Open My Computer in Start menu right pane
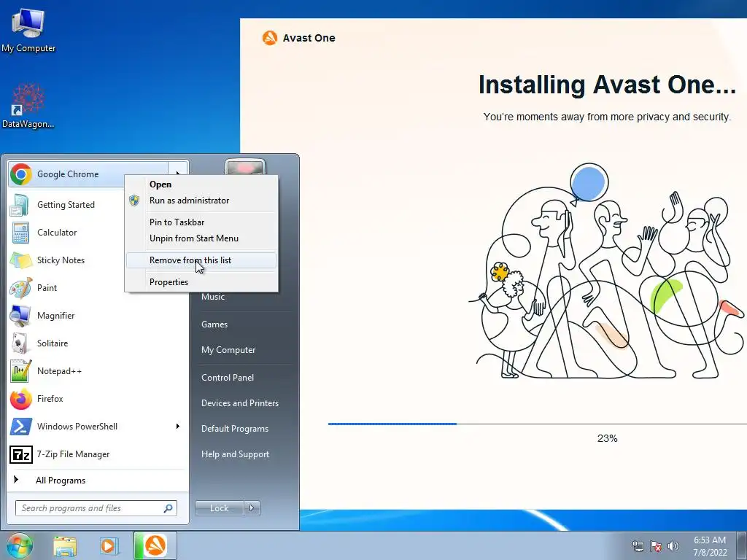The height and width of the screenshot is (560, 747). point(228,350)
